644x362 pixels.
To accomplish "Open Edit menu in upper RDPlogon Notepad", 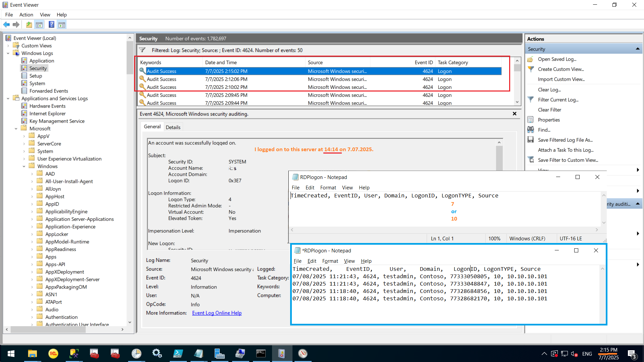I will tap(310, 188).
